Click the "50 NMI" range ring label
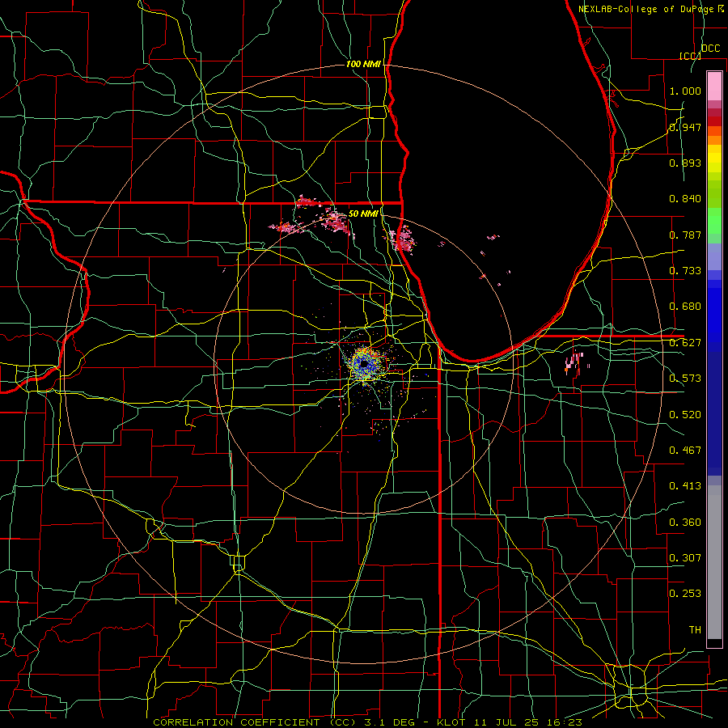Screen dimensions: 728x728 pos(363,214)
